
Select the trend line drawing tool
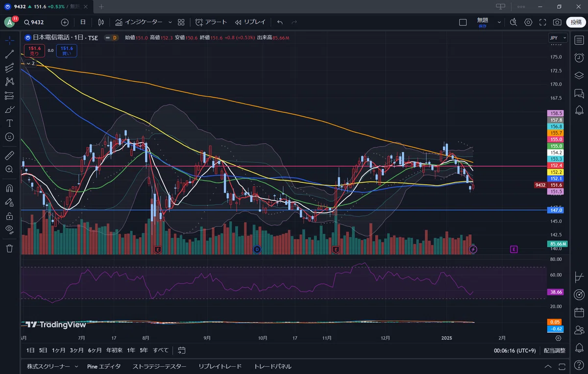9,54
